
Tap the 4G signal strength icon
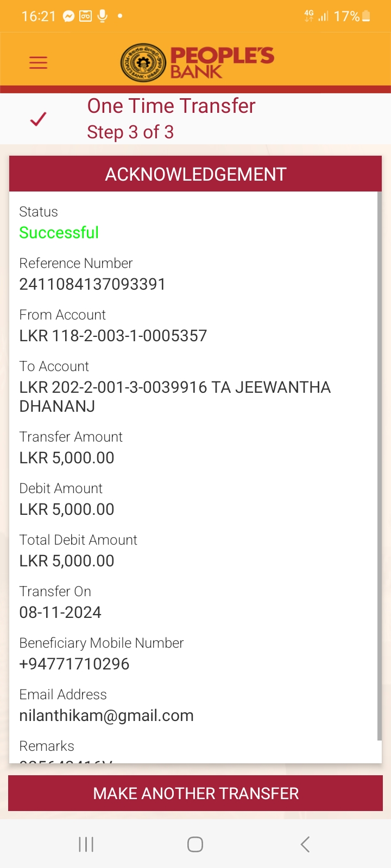pyautogui.click(x=317, y=16)
